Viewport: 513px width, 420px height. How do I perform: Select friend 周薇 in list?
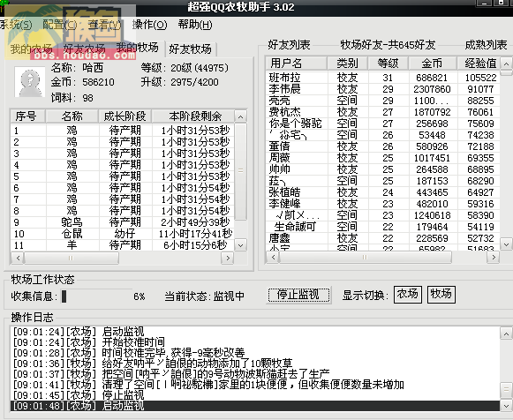(383, 158)
